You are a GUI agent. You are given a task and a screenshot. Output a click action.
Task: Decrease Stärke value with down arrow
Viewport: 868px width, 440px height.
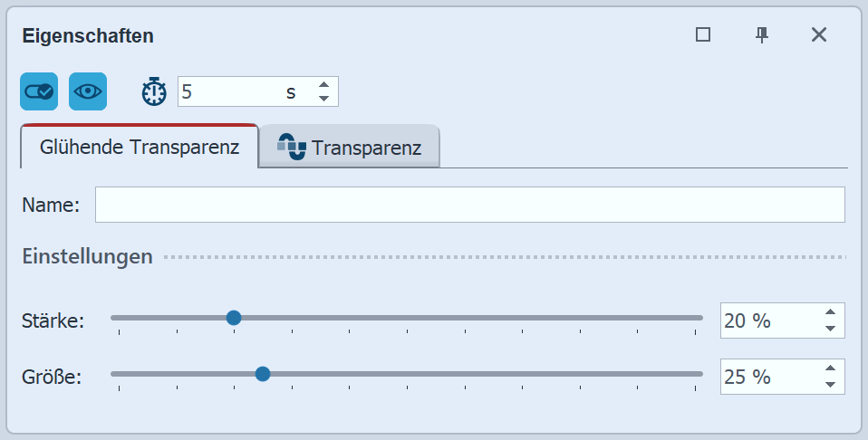(830, 328)
